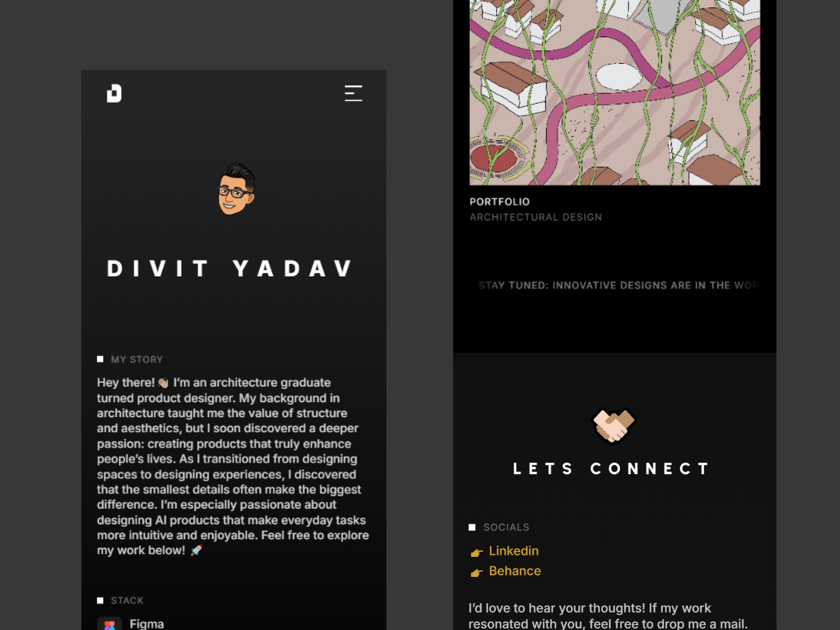Click the pointing hand beside Linkedin

477,552
